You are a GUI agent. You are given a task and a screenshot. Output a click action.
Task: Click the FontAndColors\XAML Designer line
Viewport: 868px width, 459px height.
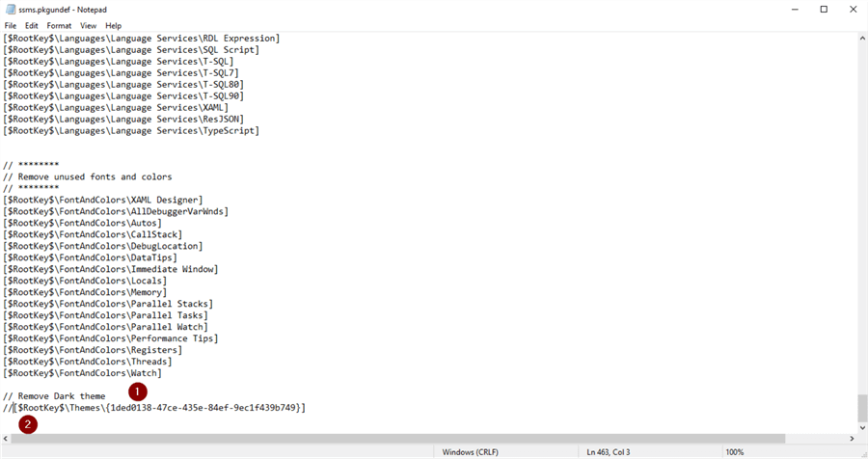pos(103,200)
